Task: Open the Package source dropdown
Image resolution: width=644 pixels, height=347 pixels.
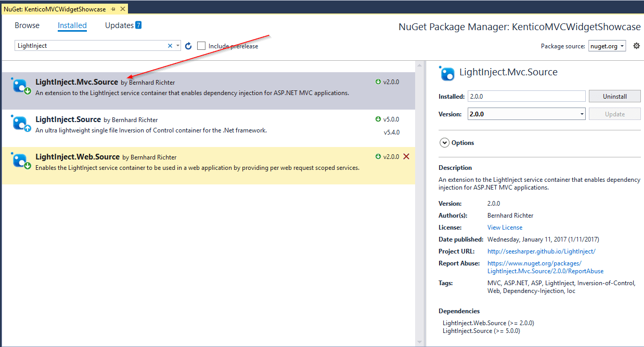Action: coord(607,46)
